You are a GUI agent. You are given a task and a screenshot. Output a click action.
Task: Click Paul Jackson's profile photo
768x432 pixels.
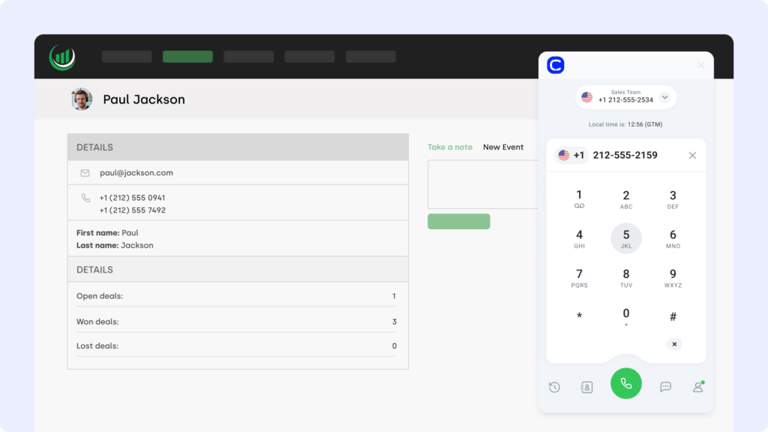coord(81,99)
